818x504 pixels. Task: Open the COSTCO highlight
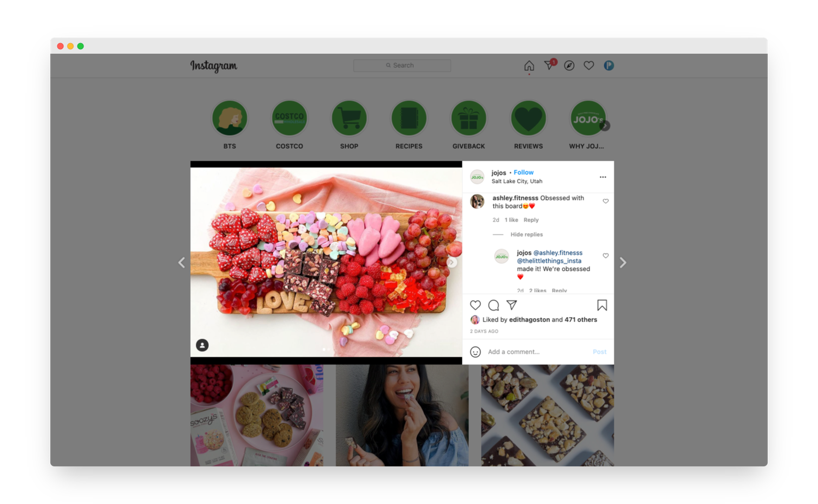coord(289,118)
